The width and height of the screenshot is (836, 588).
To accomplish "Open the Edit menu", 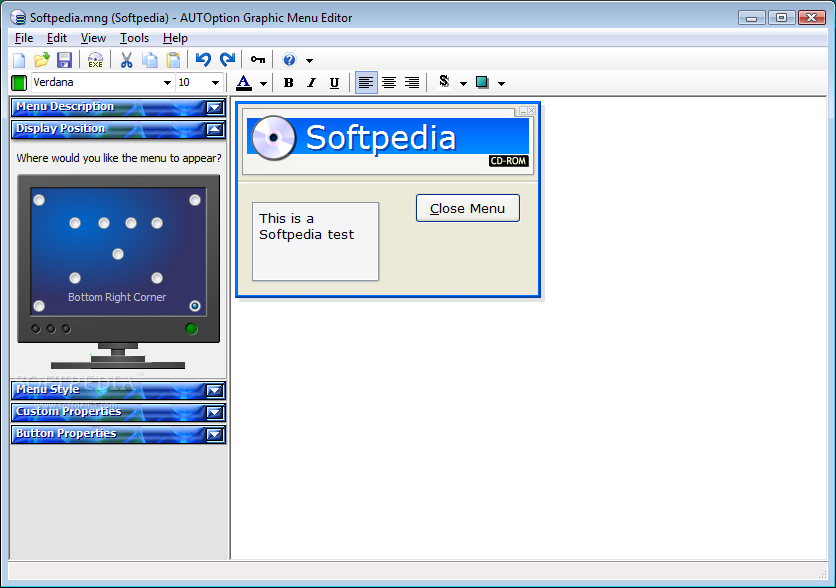I will point(57,38).
